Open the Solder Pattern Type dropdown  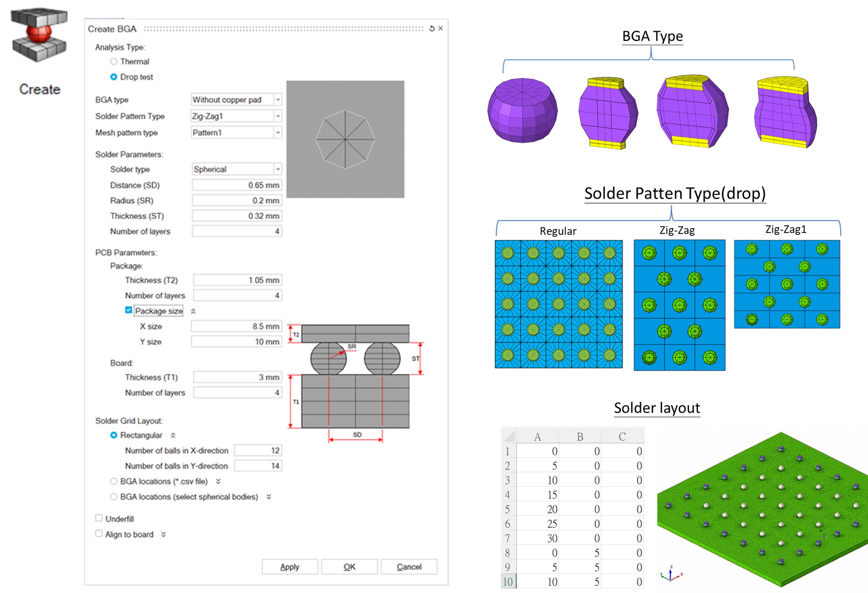coord(277,116)
